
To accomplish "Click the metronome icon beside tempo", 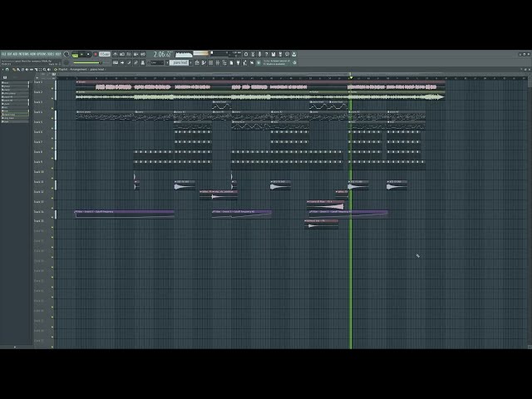I will point(116,54).
